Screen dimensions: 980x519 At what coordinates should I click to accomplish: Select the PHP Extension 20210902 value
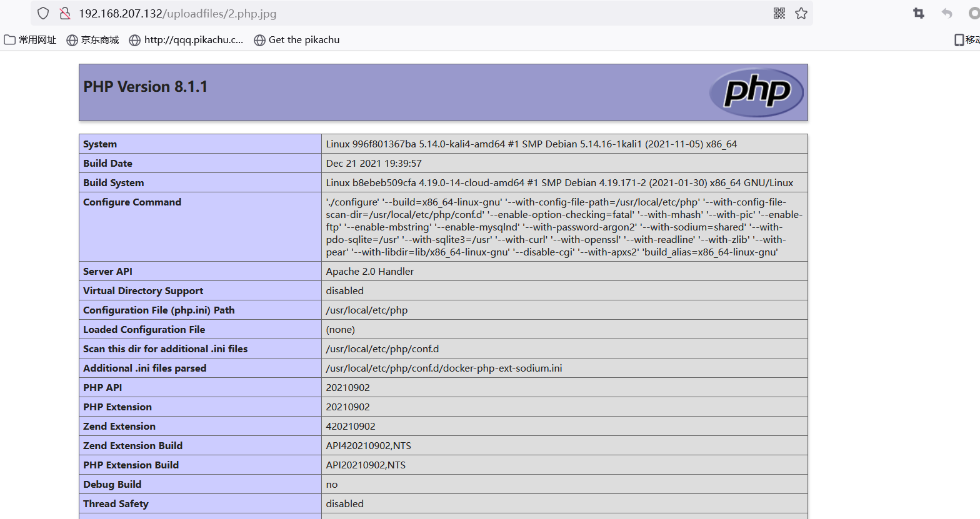click(348, 407)
